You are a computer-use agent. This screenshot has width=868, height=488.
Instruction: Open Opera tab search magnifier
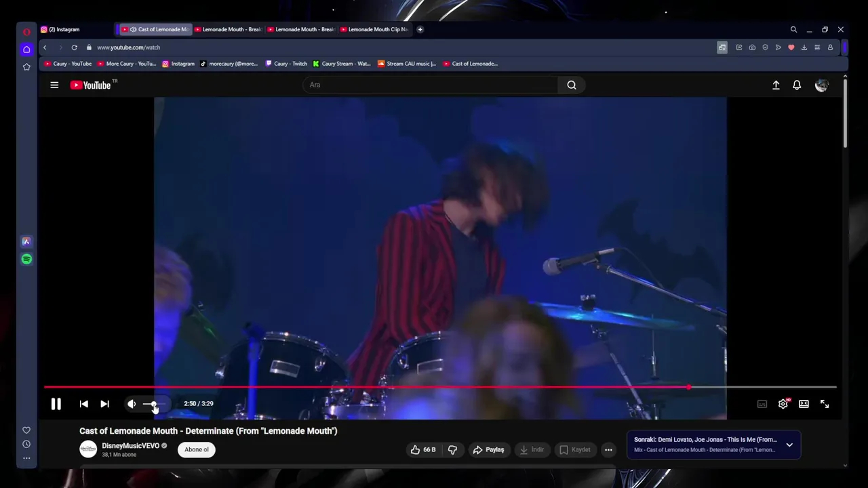(x=793, y=29)
